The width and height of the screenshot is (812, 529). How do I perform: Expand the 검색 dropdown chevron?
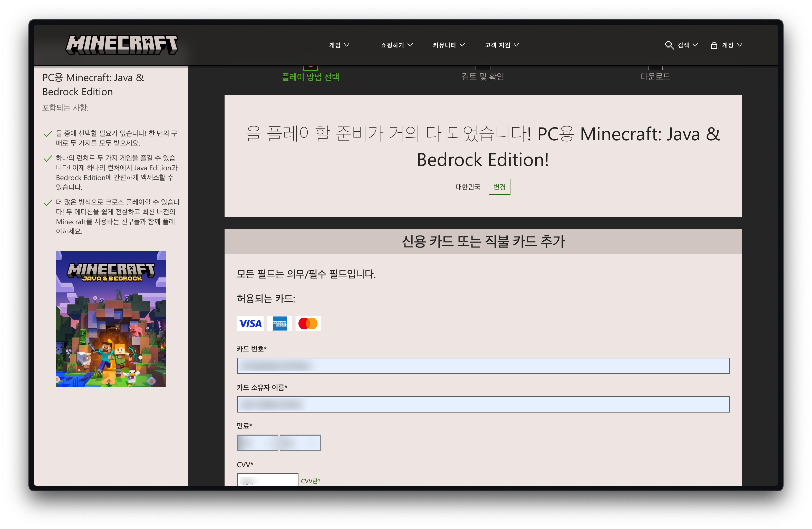(x=695, y=45)
